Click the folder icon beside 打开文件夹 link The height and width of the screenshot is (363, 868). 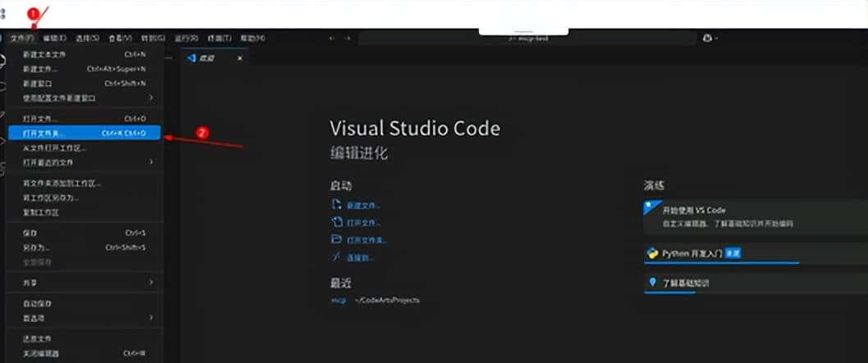335,239
